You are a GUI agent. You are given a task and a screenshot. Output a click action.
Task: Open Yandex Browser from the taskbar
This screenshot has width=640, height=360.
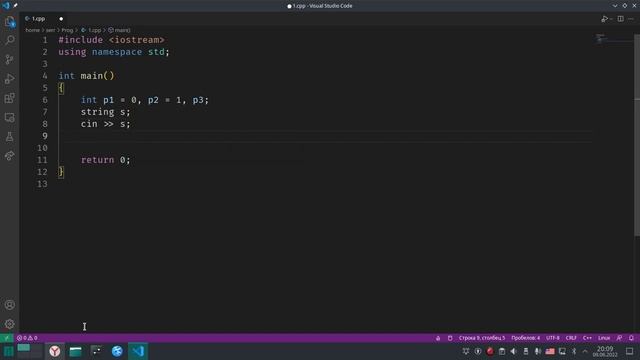(55, 351)
